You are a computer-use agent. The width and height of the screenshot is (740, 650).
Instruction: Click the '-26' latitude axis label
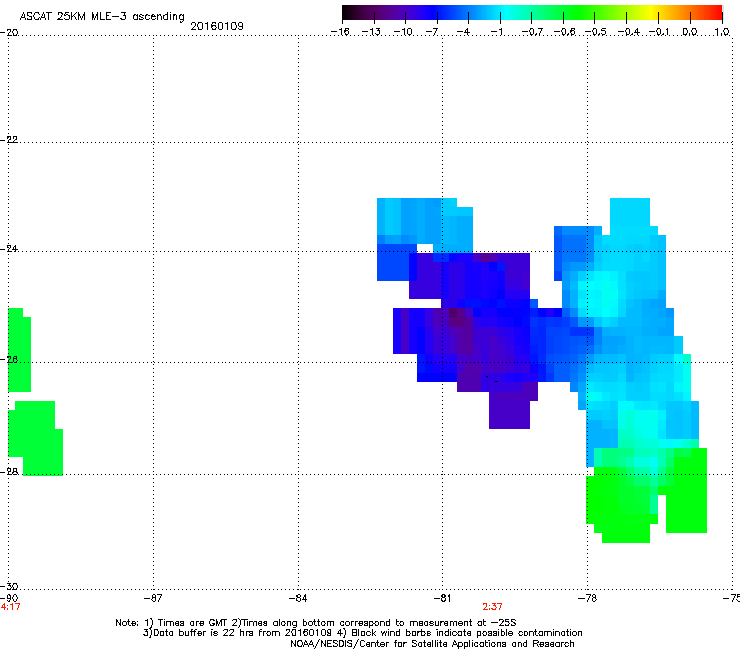[x=9, y=360]
